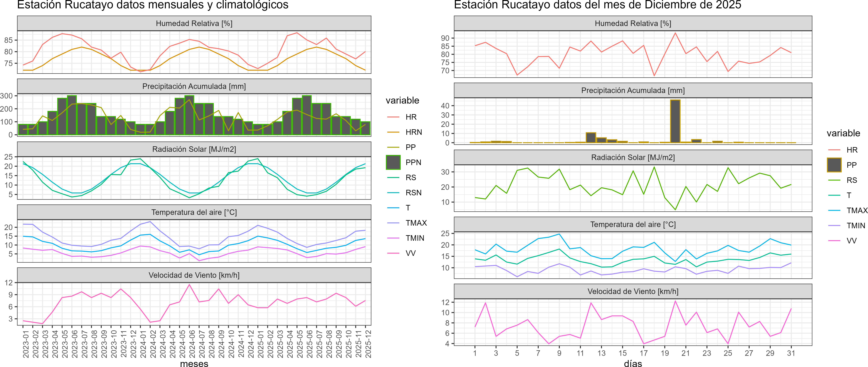
Task: Click the TMIN legend key in right legend
Action: click(x=834, y=226)
